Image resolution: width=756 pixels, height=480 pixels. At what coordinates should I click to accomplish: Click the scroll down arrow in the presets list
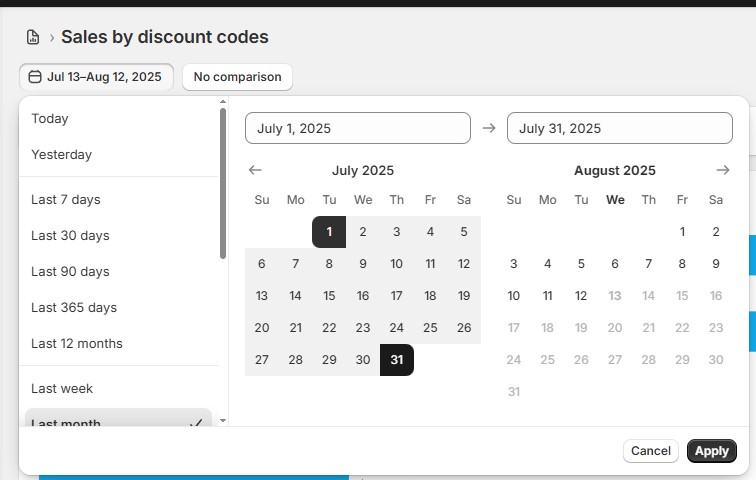pos(223,421)
